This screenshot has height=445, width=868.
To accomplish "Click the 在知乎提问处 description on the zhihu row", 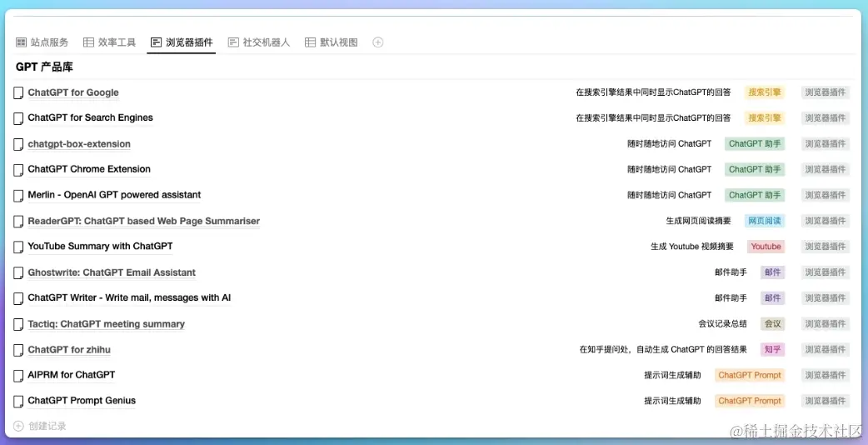I will (663, 350).
